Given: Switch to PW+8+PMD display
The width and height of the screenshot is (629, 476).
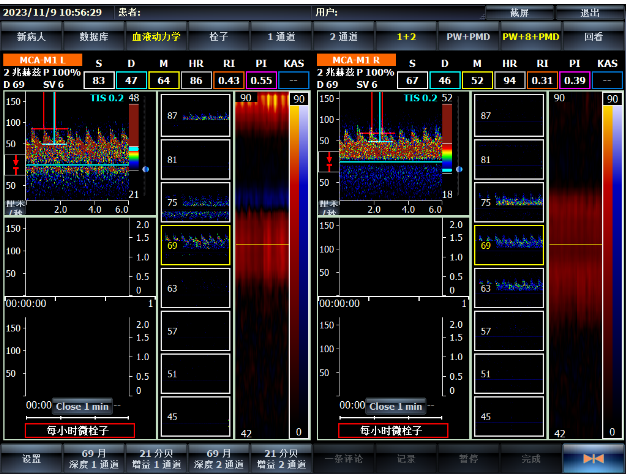Looking at the screenshot, I should (531, 37).
